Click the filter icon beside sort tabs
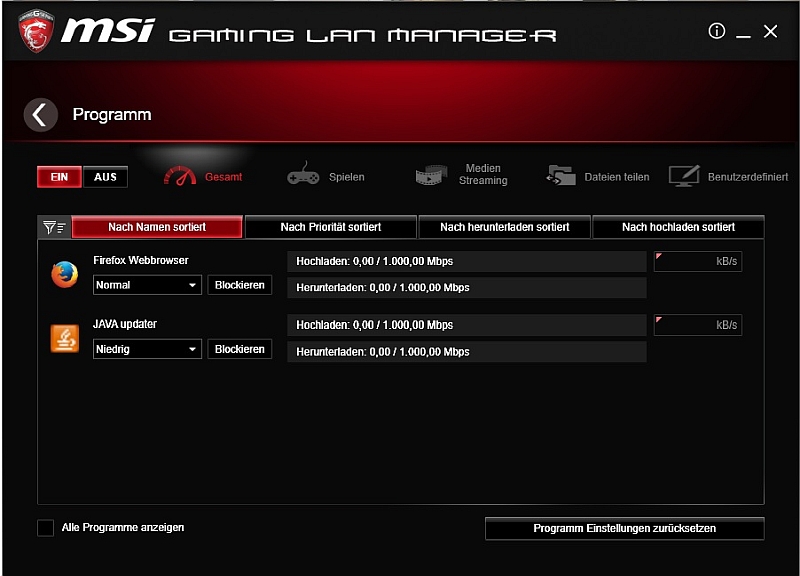This screenshot has height=576, width=800. coord(54,228)
